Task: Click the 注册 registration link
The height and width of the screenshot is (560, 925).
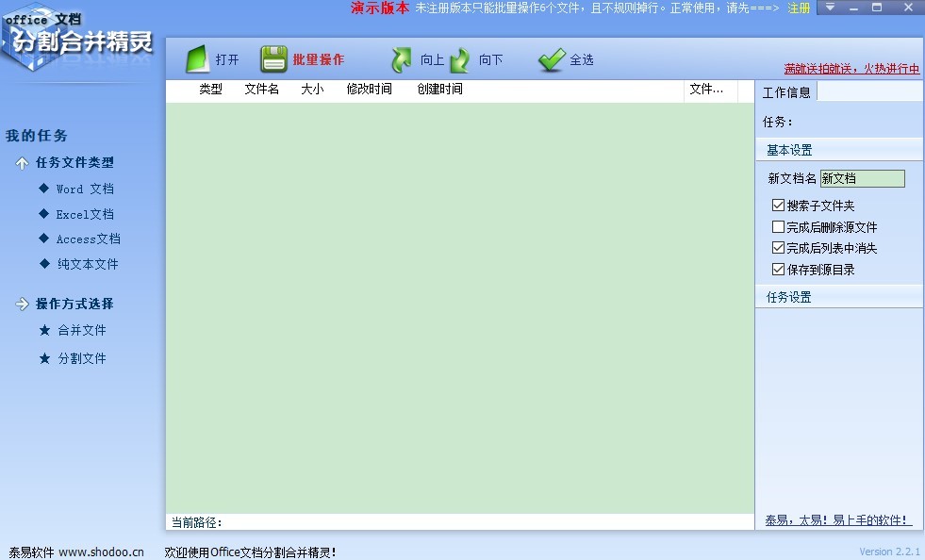Action: coord(799,8)
